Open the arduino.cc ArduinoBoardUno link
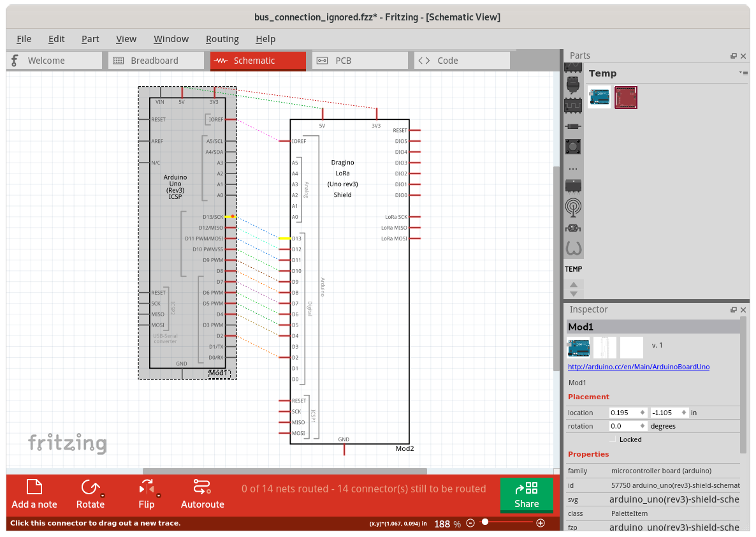The image size is (756, 537). (x=638, y=367)
